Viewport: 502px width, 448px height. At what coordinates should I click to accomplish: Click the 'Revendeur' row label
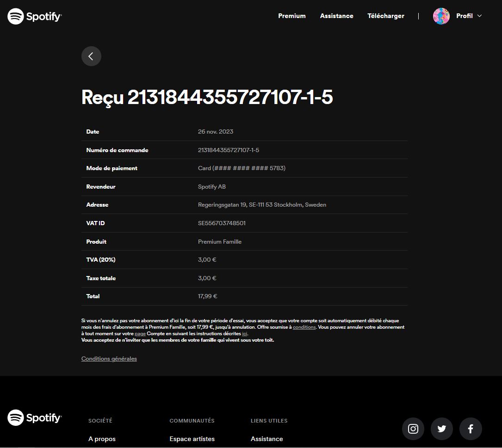point(100,187)
